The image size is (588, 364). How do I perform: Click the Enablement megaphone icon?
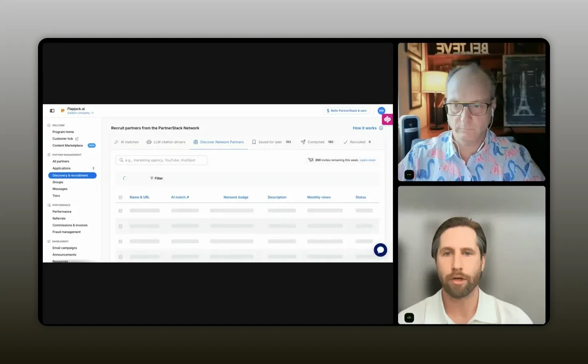pyautogui.click(x=49, y=241)
